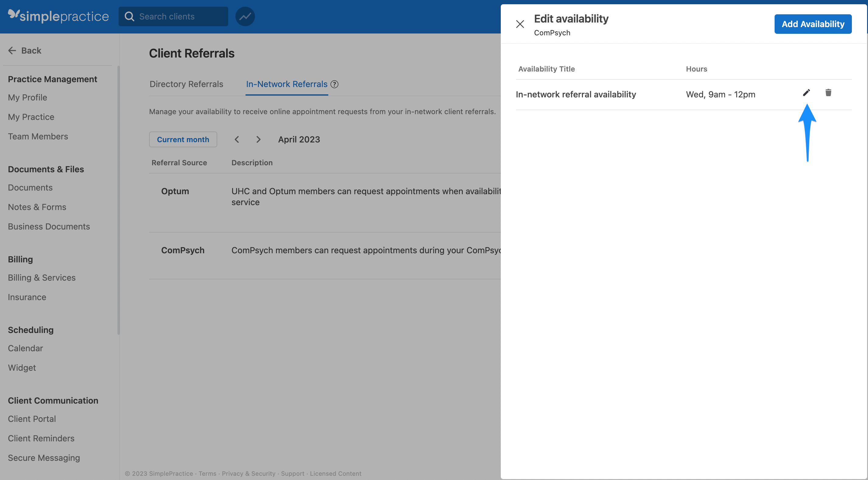The width and height of the screenshot is (868, 480).
Task: Select the In-Network Referrals tab
Action: (x=287, y=84)
